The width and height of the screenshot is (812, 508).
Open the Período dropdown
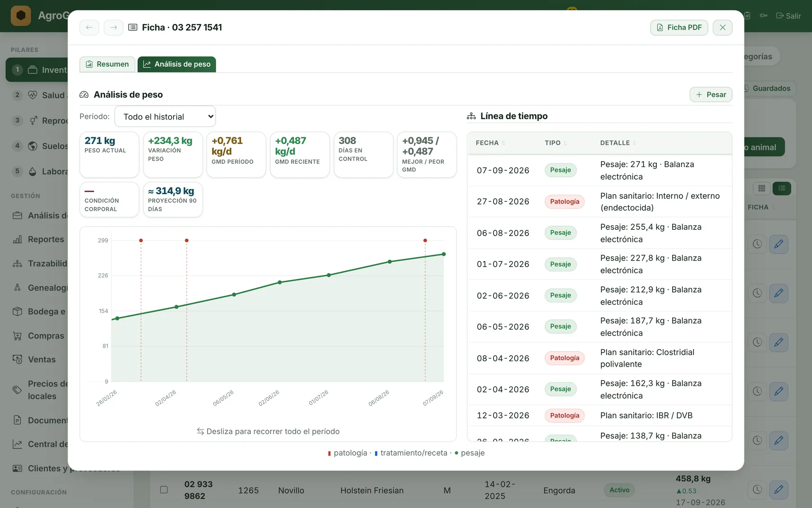tap(165, 117)
